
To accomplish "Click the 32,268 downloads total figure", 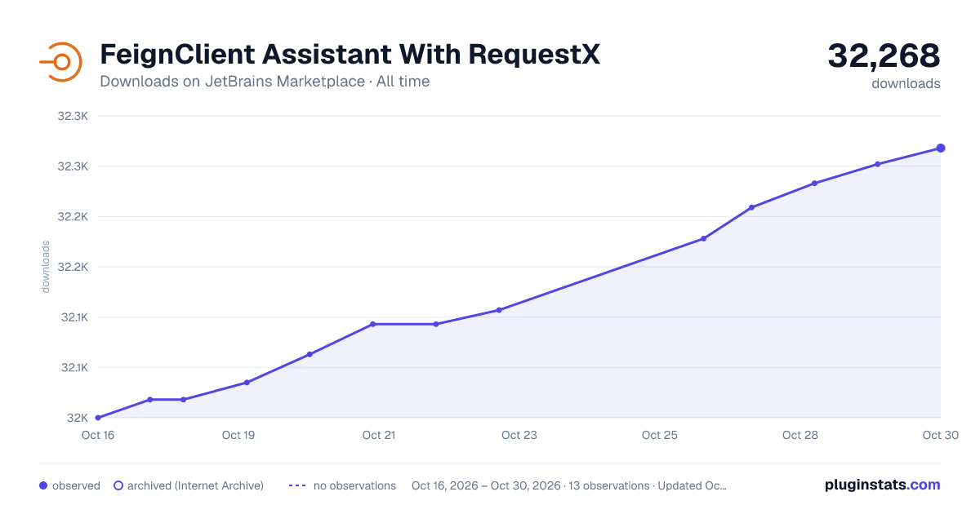I will [884, 56].
